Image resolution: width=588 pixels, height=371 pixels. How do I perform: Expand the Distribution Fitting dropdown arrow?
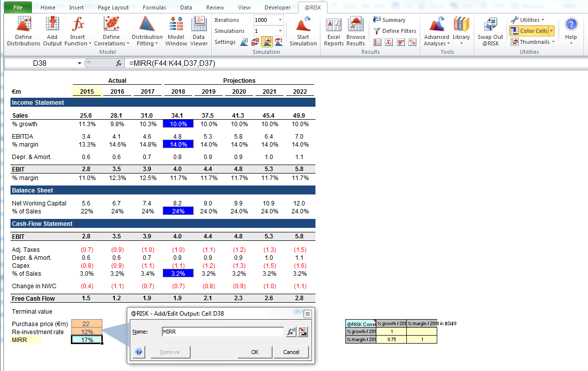[156, 43]
